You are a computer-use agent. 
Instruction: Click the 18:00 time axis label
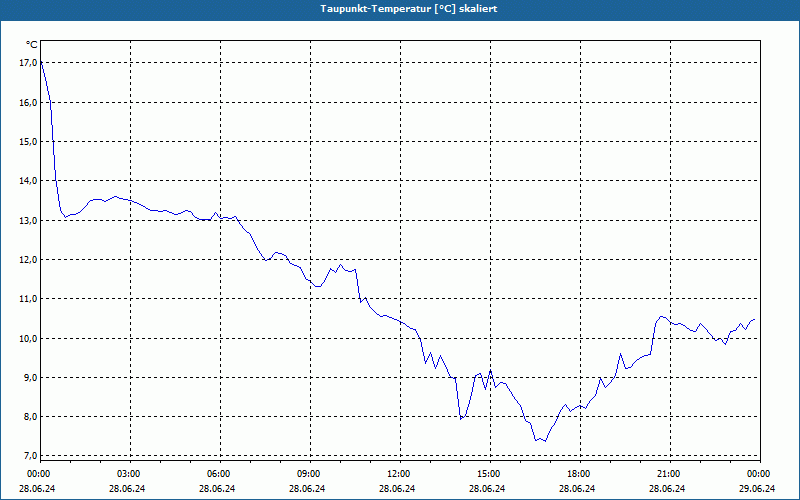click(580, 474)
